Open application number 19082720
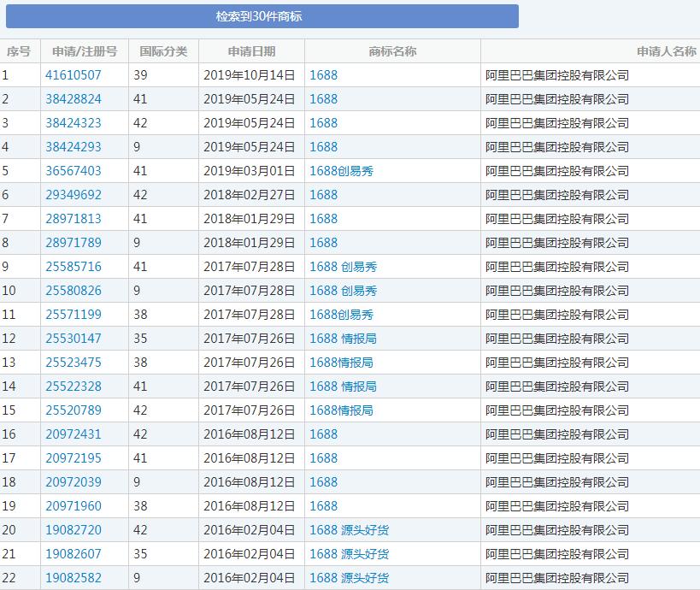 74,530
